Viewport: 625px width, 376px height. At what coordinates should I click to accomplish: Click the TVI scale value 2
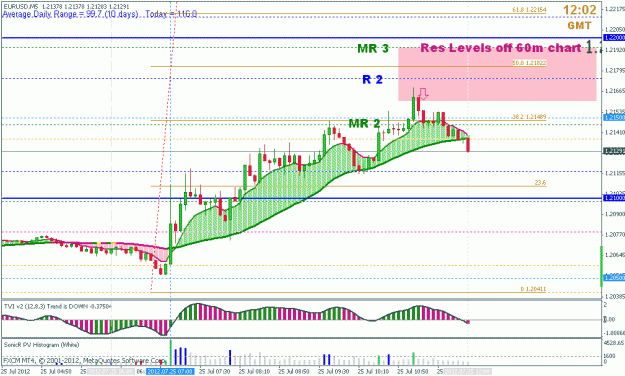[605, 305]
